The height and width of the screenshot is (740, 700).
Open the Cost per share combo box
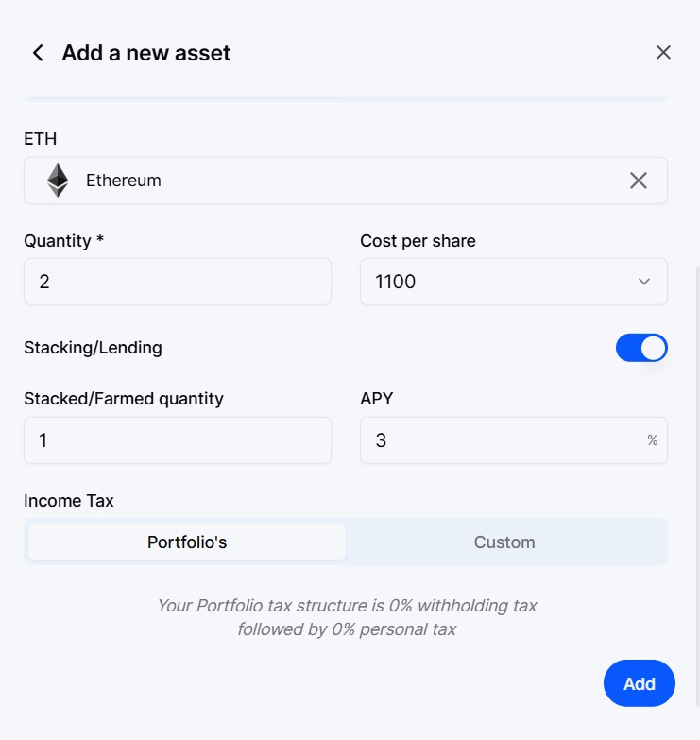(x=513, y=282)
